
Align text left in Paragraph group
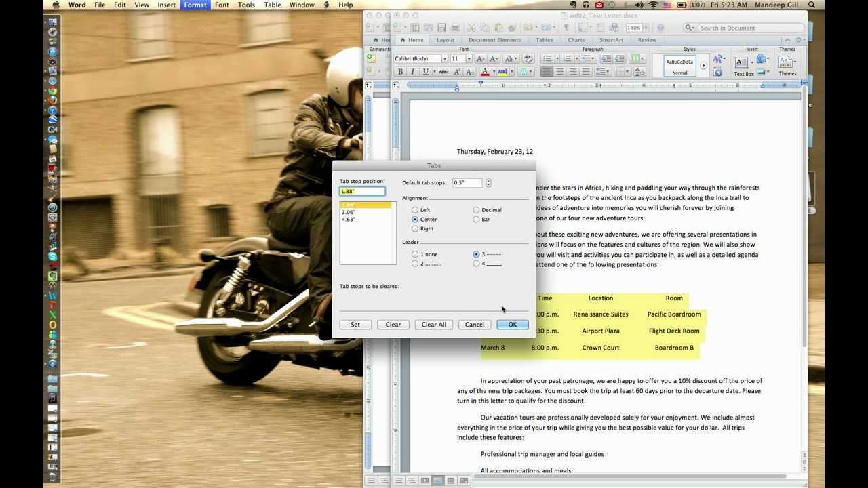(547, 72)
